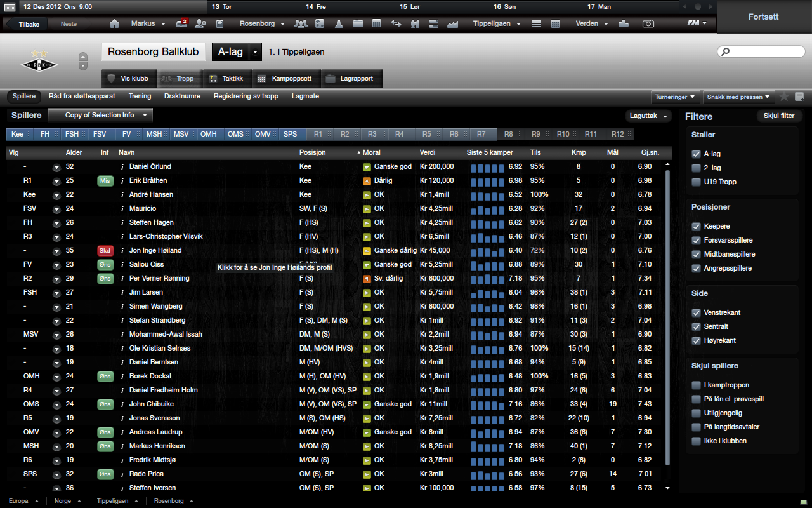Click club stepper arrows beside crest
The width and height of the screenshot is (812, 508).
pos(83,62)
